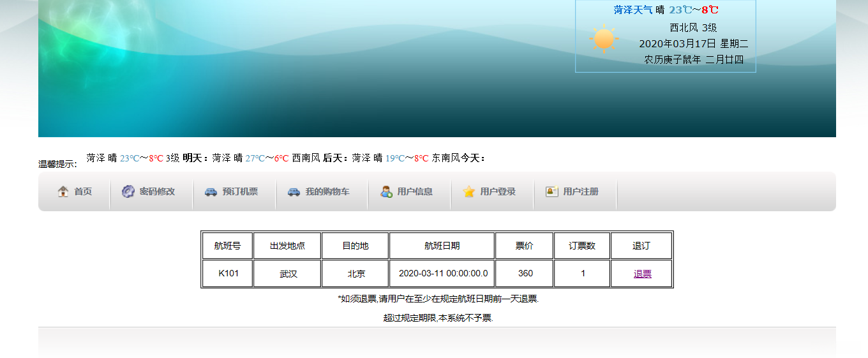Click the 目的地 column header

(355, 246)
